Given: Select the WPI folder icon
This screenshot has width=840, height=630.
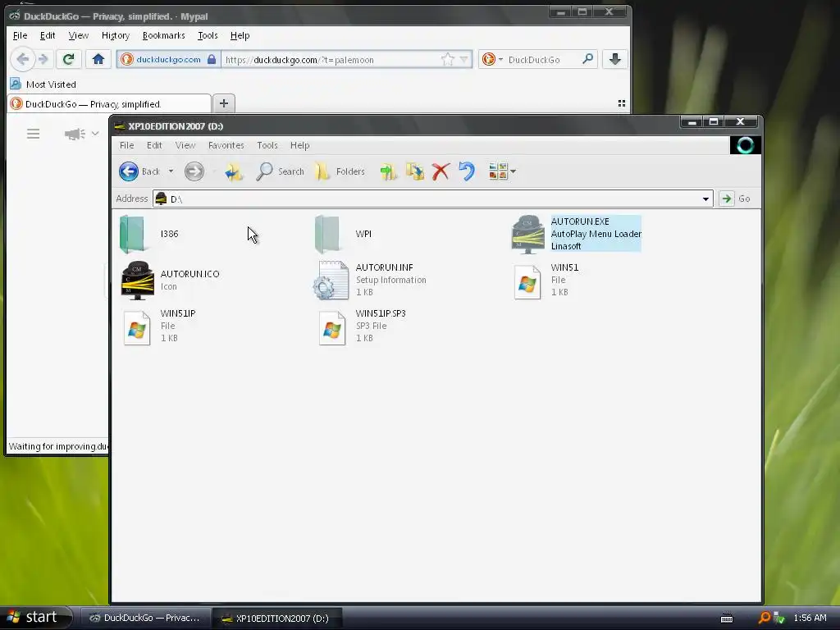Looking at the screenshot, I should click(327, 234).
